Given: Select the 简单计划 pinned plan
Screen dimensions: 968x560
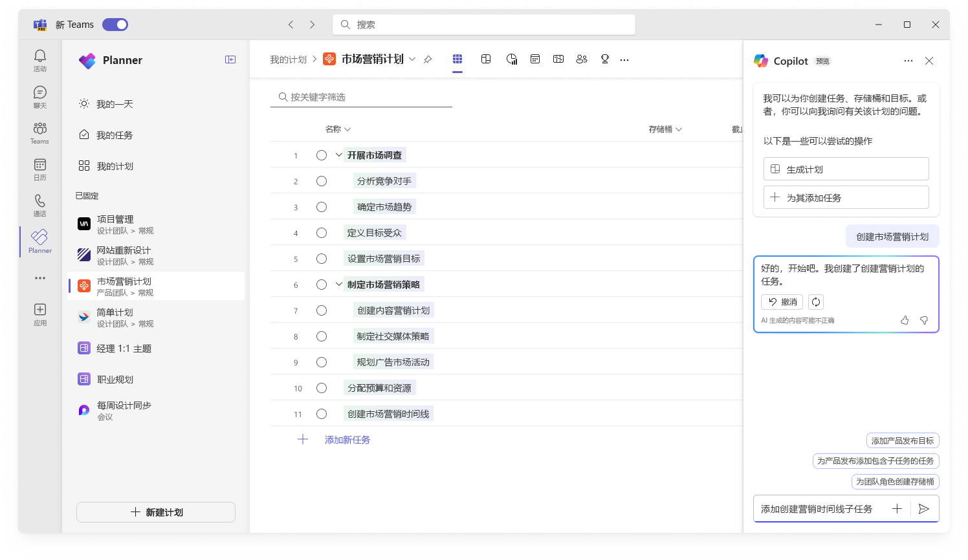Looking at the screenshot, I should 157,318.
